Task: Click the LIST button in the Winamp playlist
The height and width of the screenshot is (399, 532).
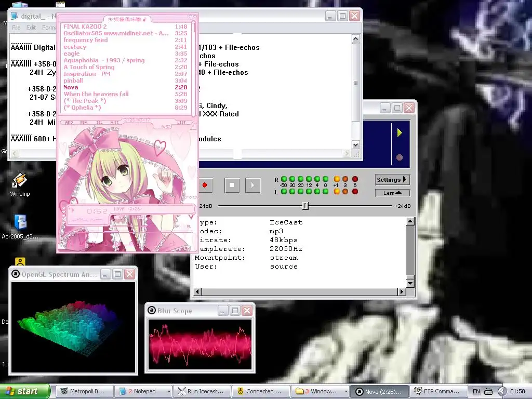Action: click(x=181, y=123)
